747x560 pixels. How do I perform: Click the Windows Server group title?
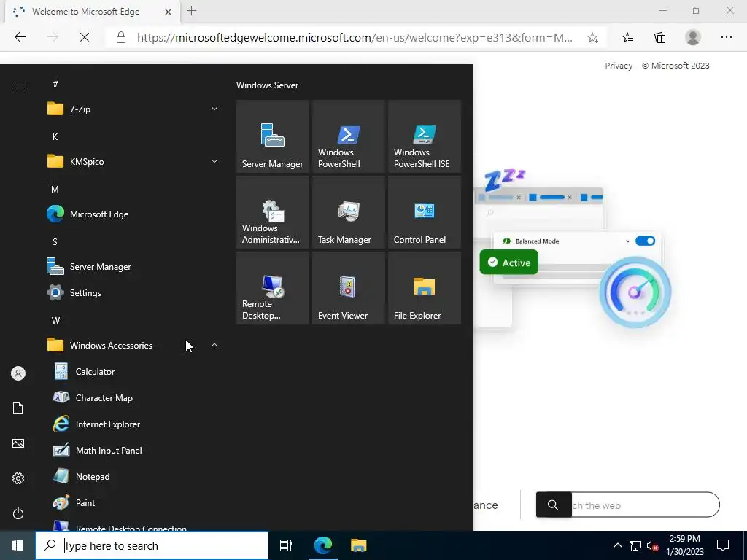pyautogui.click(x=267, y=85)
